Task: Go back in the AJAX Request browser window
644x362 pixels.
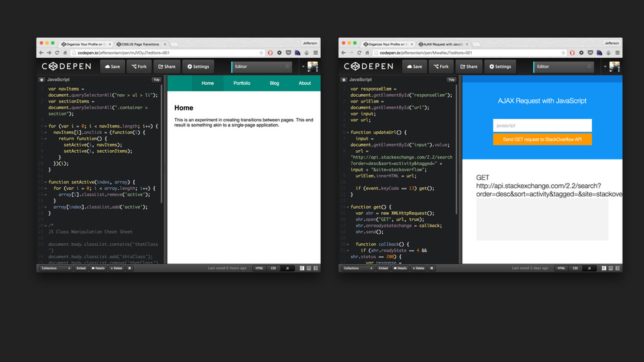Action: [x=343, y=53]
